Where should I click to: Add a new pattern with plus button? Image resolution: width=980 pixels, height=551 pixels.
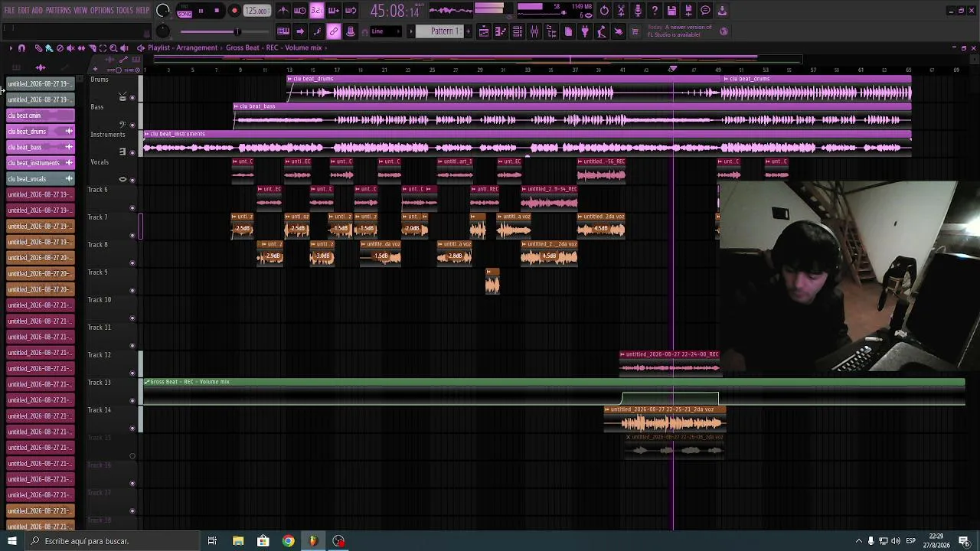[x=468, y=31]
